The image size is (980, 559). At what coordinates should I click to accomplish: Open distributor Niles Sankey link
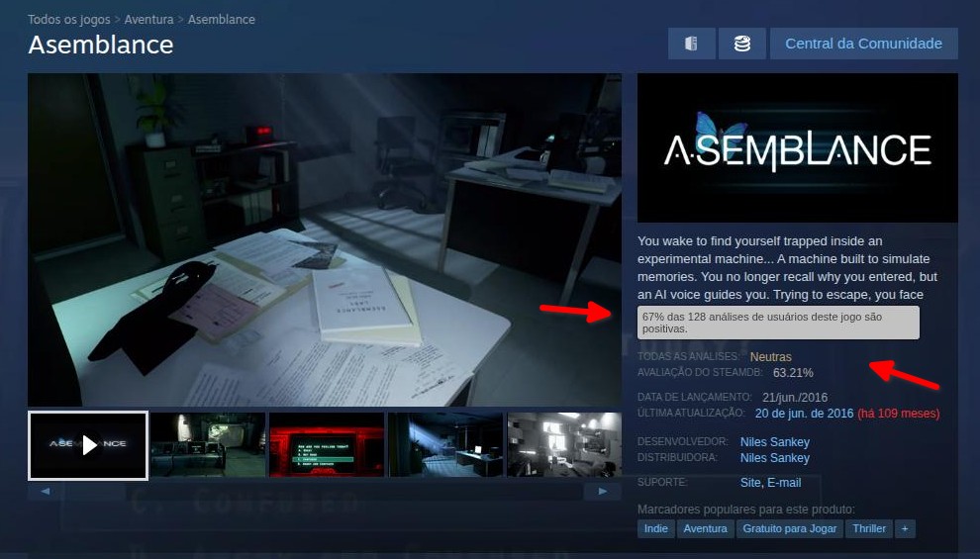[x=775, y=458]
